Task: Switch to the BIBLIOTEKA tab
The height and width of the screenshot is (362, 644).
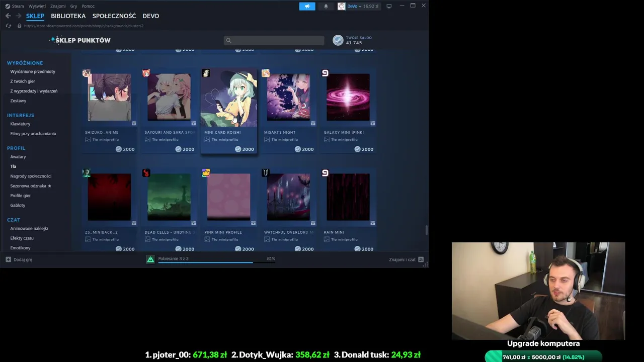Action: click(68, 16)
